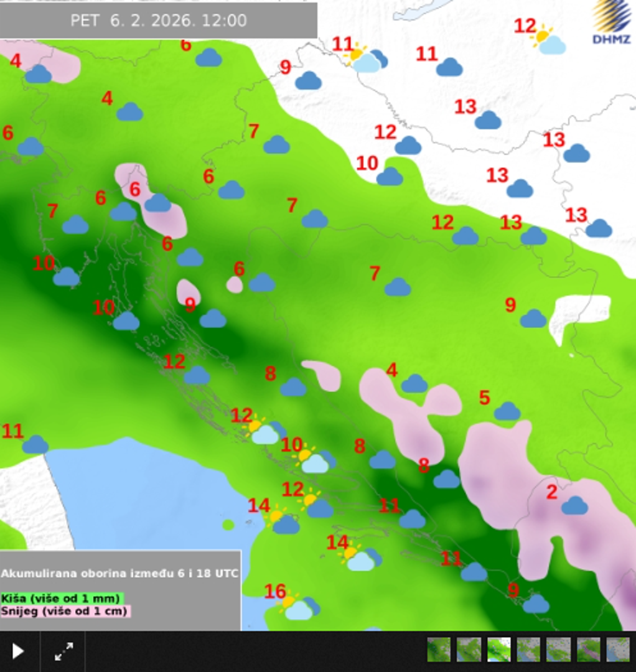Select the first forecast thumbnail in the strip
Screen dimensions: 636x672
click(x=439, y=650)
